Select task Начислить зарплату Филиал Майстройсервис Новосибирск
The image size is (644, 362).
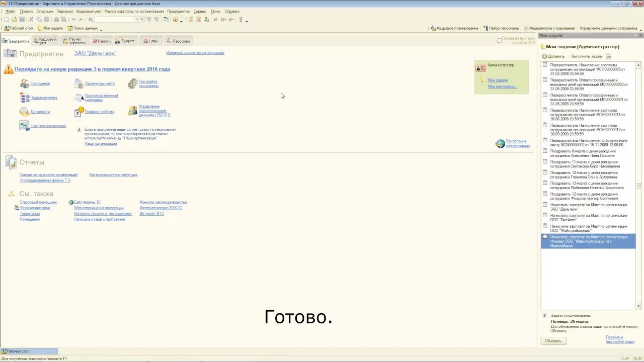tap(588, 241)
